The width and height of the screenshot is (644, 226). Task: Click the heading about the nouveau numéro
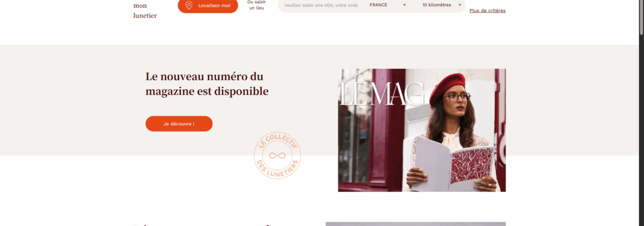point(207,84)
